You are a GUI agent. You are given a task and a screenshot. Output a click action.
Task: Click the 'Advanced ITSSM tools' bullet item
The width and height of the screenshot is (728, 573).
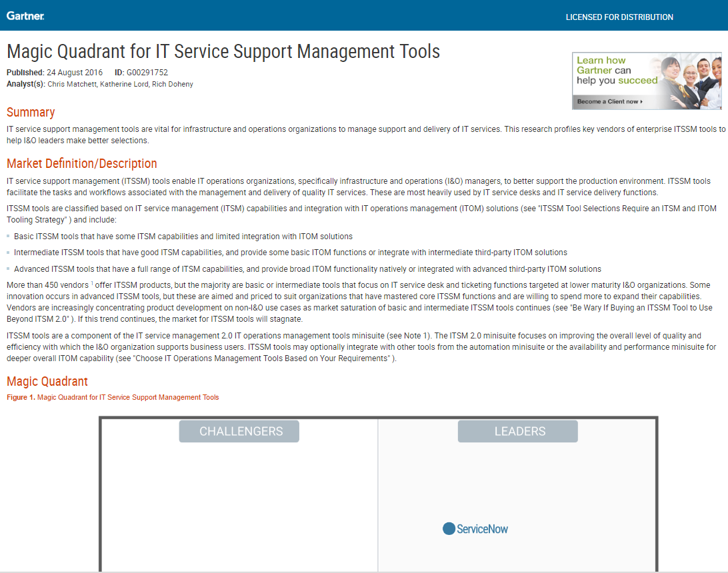pyautogui.click(x=307, y=269)
